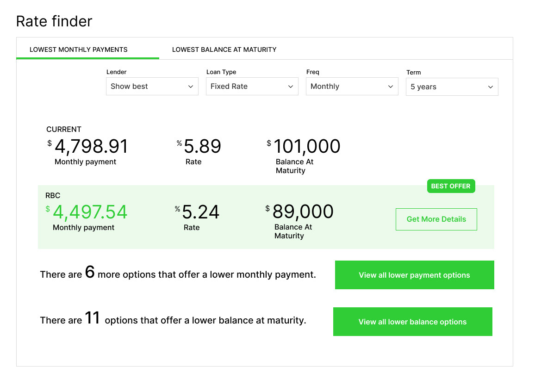This screenshot has height=392, width=535.
Task: Open the Freq dropdown set to Monthly
Action: [352, 87]
